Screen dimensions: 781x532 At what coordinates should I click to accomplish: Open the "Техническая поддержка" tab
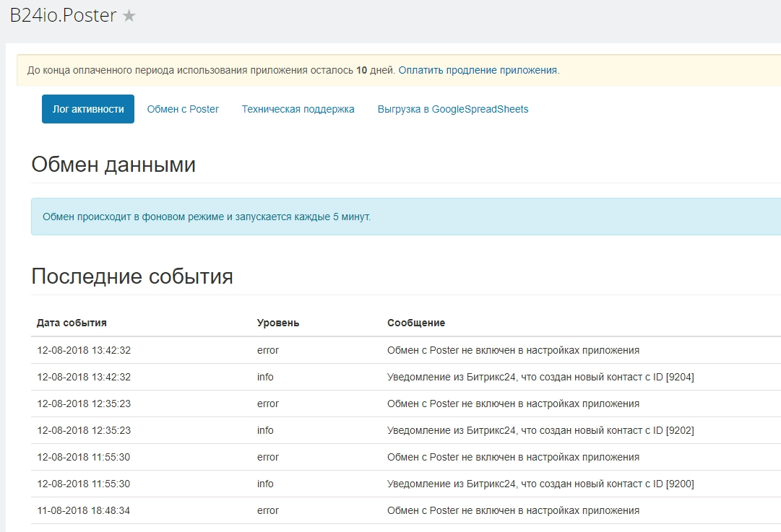[298, 109]
